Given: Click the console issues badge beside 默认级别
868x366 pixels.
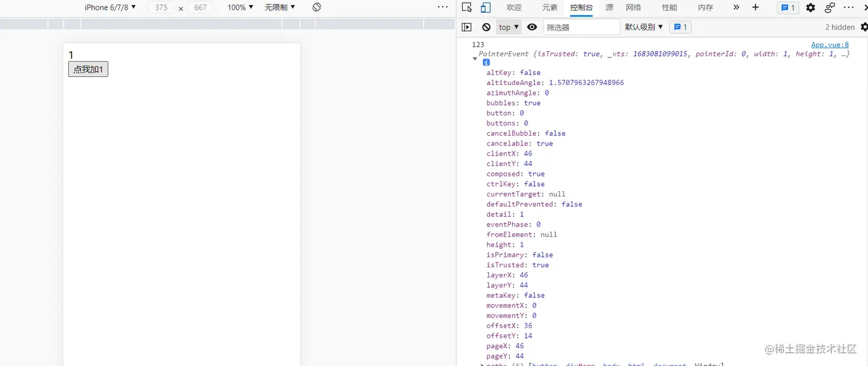Looking at the screenshot, I should click(x=680, y=27).
